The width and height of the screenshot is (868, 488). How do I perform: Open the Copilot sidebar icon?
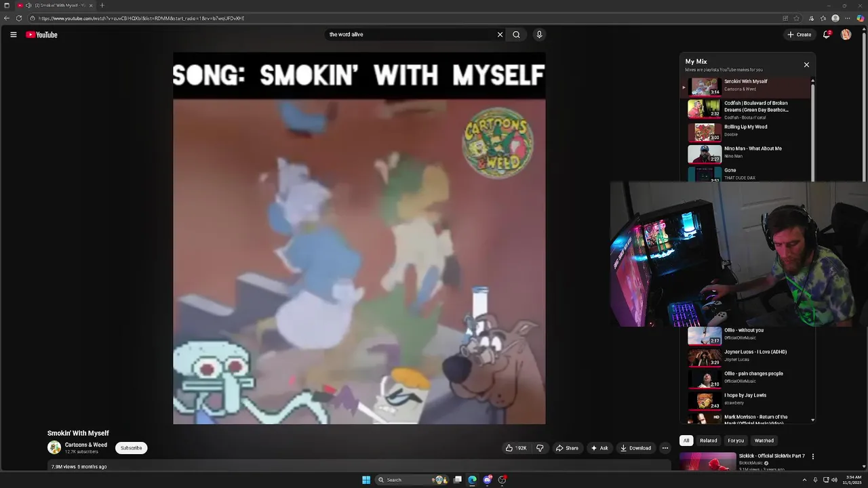tap(860, 18)
